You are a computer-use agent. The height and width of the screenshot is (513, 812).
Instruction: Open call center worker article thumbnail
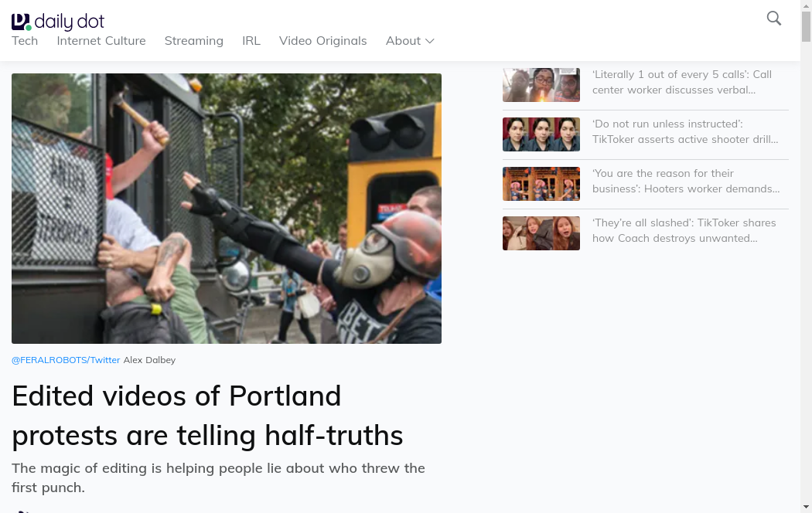[x=541, y=85]
